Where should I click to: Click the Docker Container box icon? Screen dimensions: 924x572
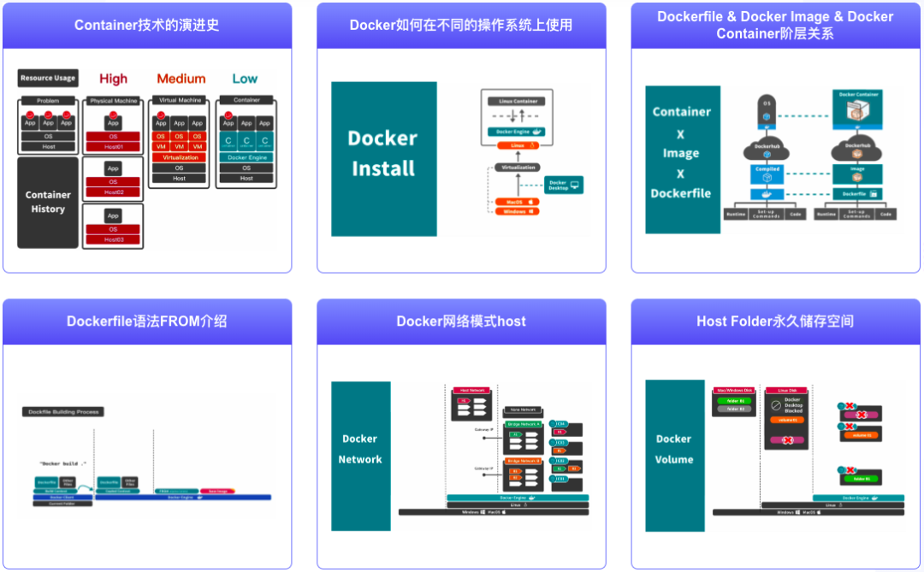point(857,110)
